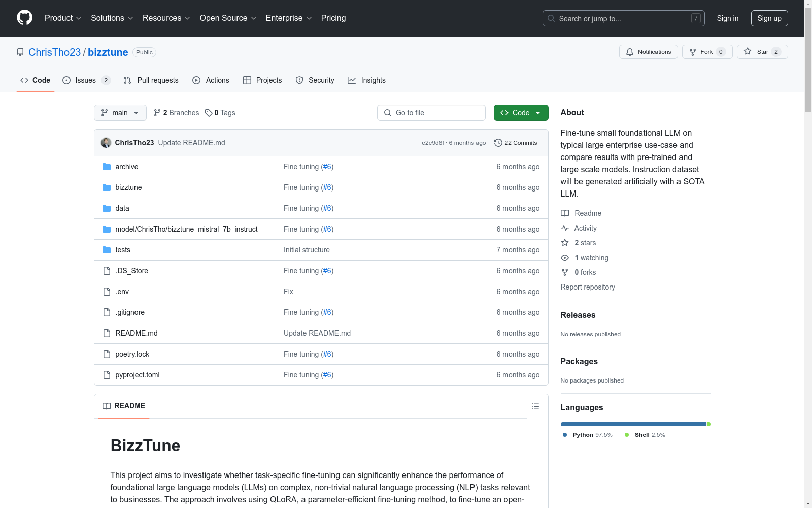Click the Shell language bar segment
This screenshot has height=508, width=812.
(x=709, y=424)
